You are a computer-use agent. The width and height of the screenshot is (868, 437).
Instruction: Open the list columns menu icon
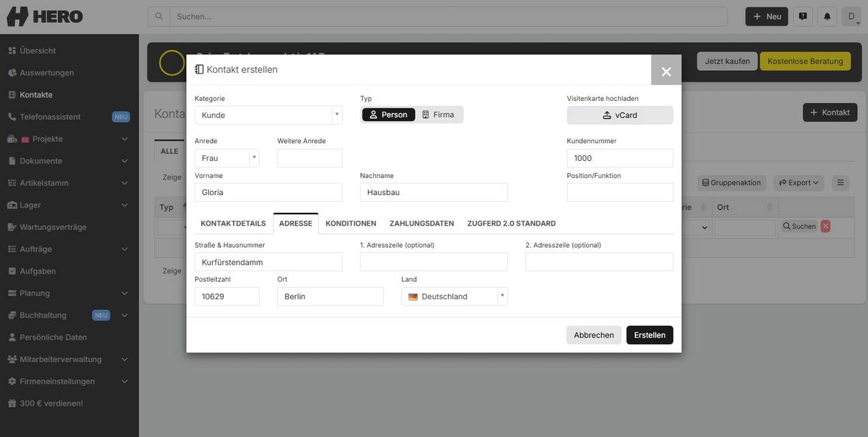[x=841, y=183]
